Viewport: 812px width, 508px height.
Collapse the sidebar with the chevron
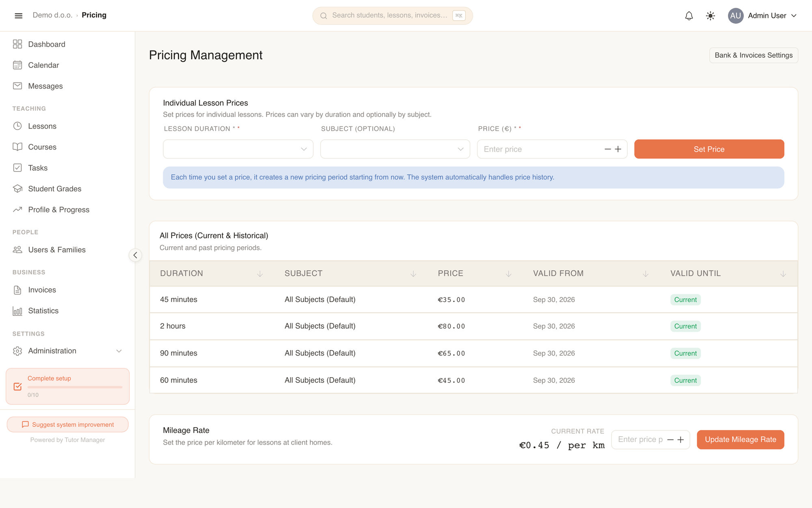pyautogui.click(x=135, y=255)
